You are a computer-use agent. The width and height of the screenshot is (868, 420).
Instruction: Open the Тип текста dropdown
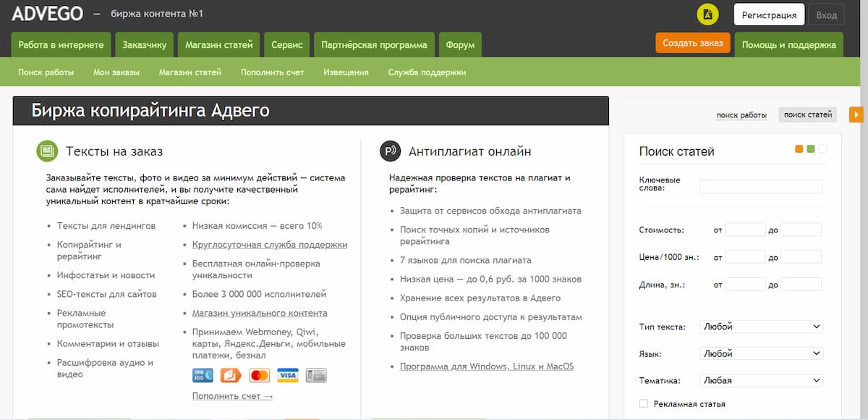pyautogui.click(x=760, y=326)
